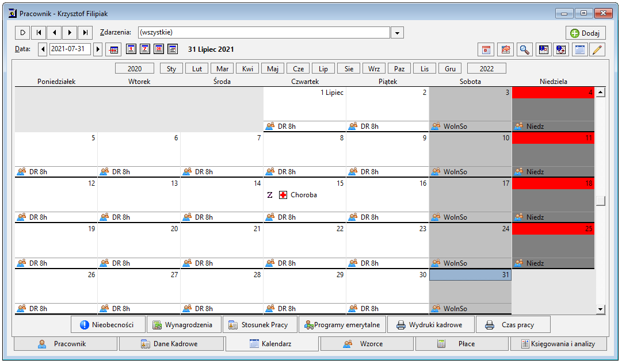Click the date input field
This screenshot has height=364, width=622.
(70, 49)
